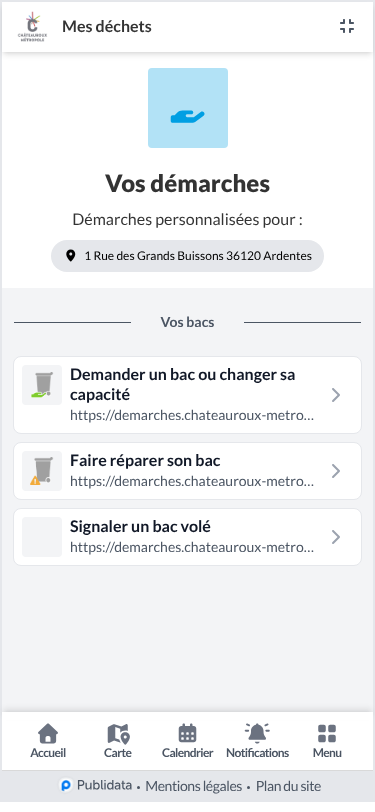This screenshot has height=812, width=375.
Task: Click the blue hand icon tile
Action: tap(188, 108)
